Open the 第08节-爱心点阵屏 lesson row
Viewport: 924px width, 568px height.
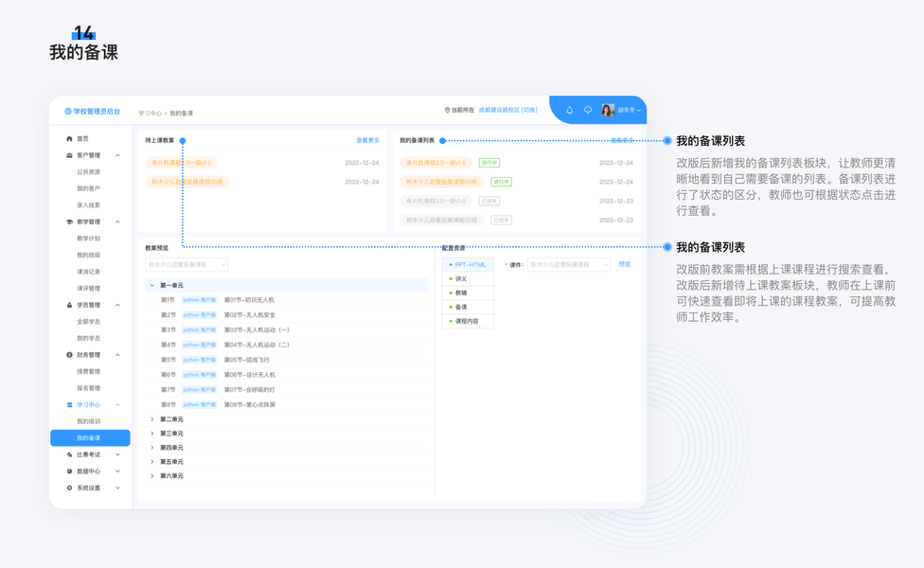tap(287, 405)
